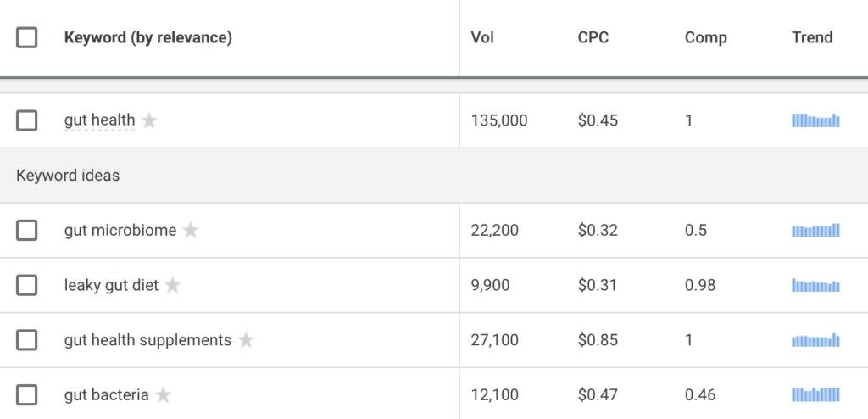Open the gut health trend chart
The height and width of the screenshot is (419, 868).
(815, 120)
